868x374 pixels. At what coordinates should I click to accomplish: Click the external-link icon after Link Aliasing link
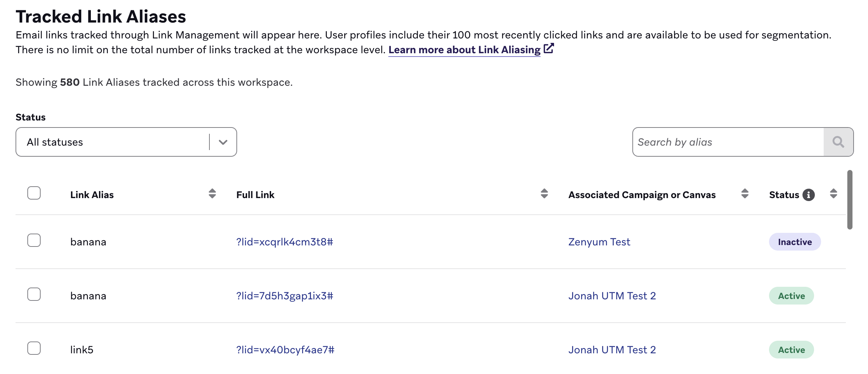[549, 48]
